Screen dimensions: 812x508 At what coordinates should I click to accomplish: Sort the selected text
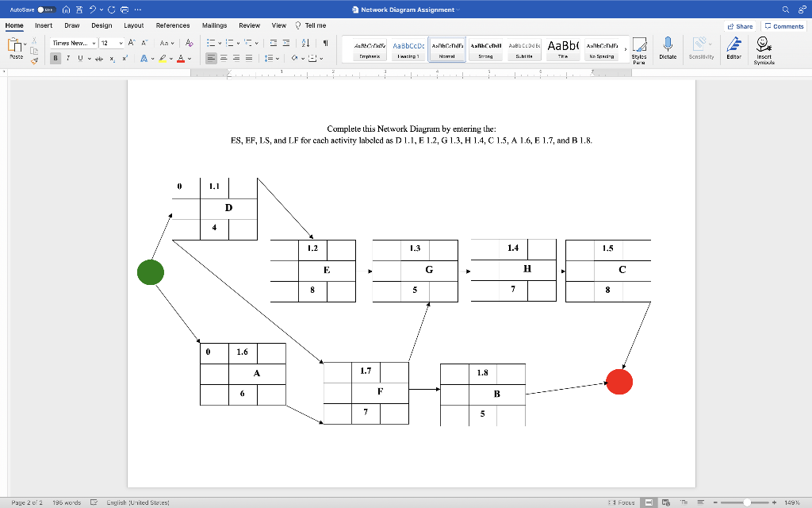(x=305, y=41)
